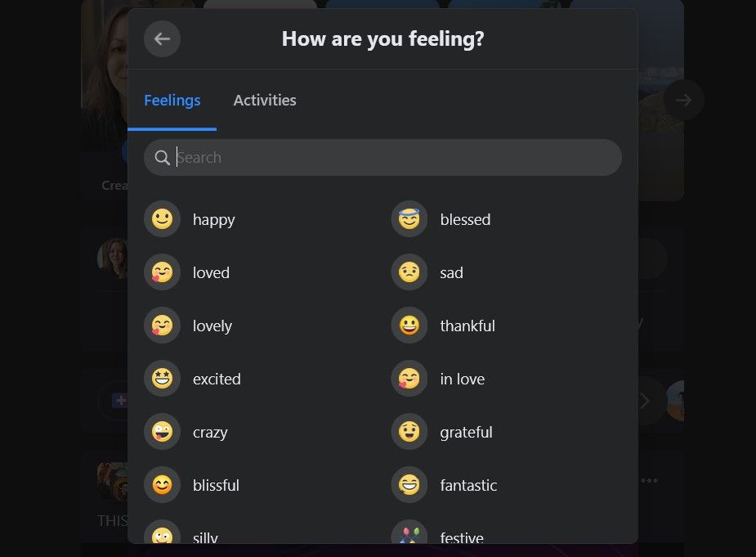
Task: Click the blissful blushing emoji icon
Action: pyautogui.click(x=162, y=485)
